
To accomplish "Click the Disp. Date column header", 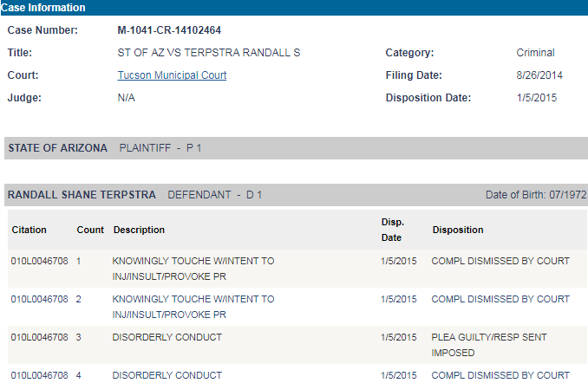I will coord(393,230).
